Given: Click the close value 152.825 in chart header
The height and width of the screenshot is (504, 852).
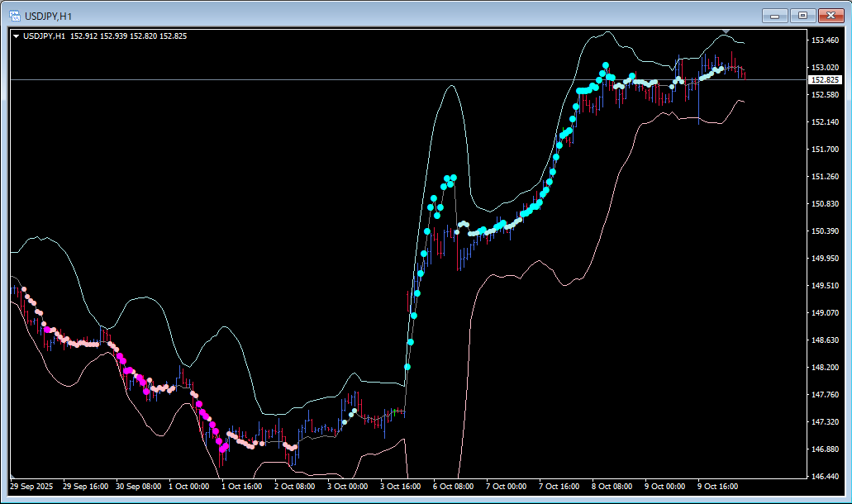Looking at the screenshot, I should [x=173, y=36].
